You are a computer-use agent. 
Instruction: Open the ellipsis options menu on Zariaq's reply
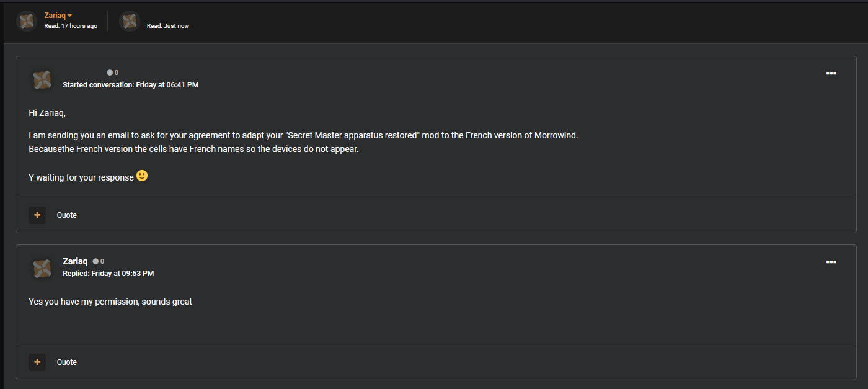point(831,262)
